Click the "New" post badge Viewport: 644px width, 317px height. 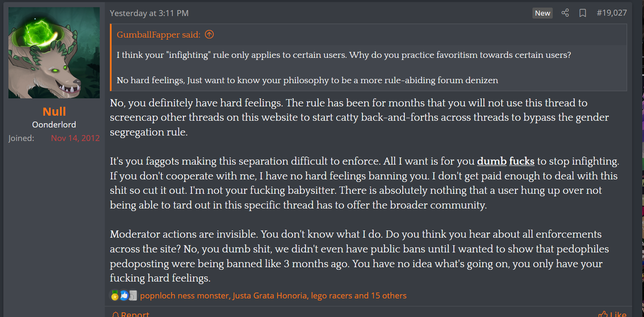[x=543, y=13]
